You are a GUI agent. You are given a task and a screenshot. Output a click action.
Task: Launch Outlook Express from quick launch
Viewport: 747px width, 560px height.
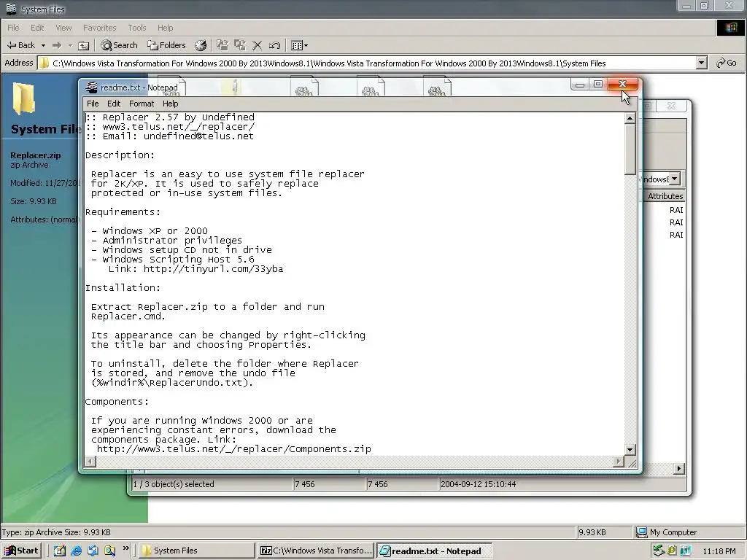tap(93, 551)
